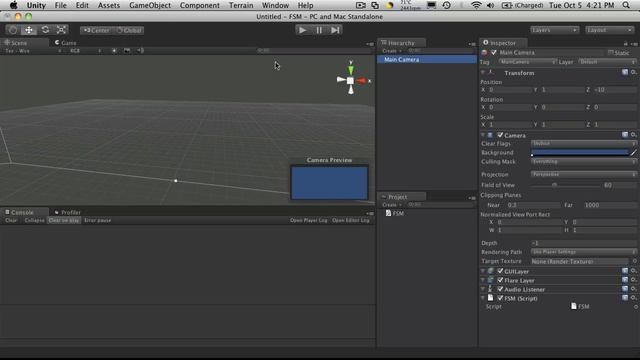Open the Terrain menu
The height and width of the screenshot is (360, 640).
click(241, 5)
